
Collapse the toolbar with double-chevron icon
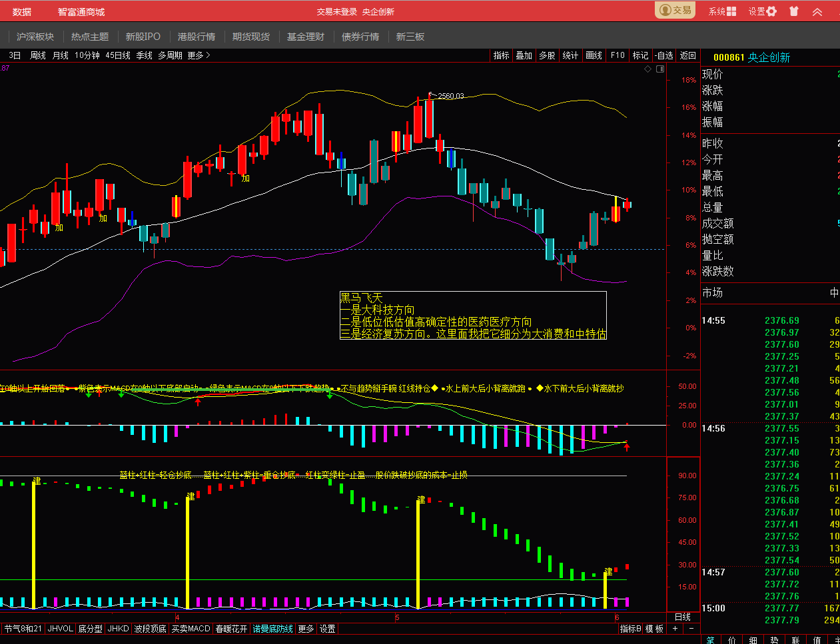(x=817, y=11)
